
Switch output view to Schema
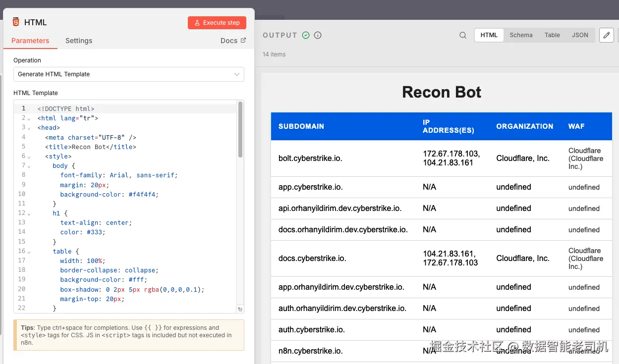click(x=521, y=35)
